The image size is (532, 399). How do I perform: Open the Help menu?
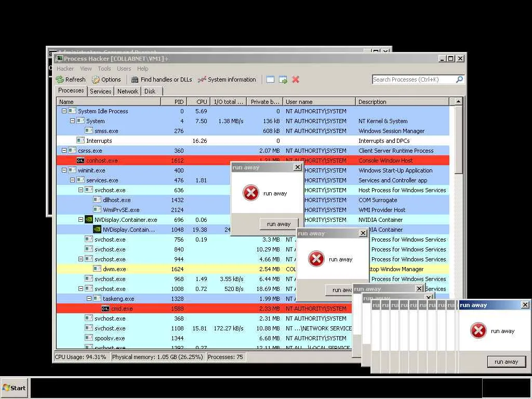click(x=142, y=69)
